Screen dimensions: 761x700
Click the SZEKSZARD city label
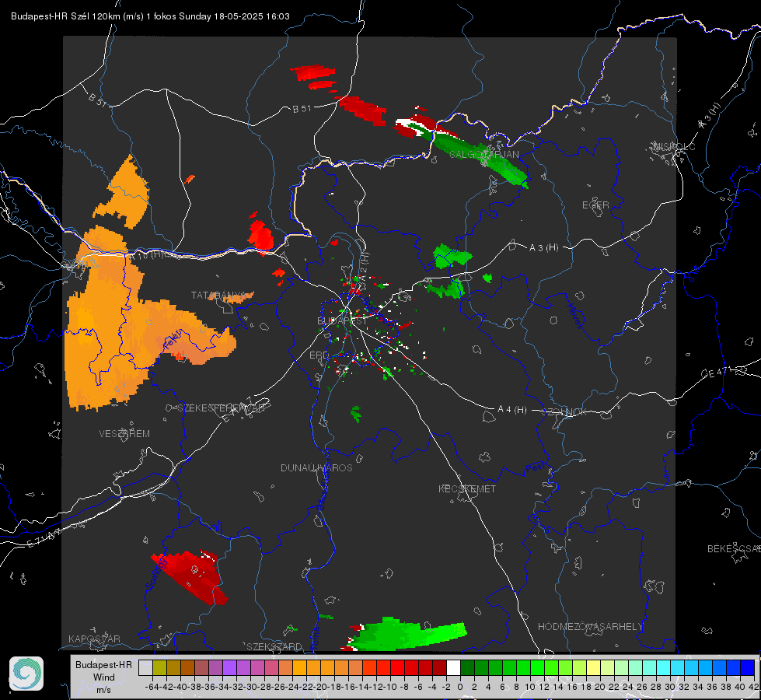pyautogui.click(x=274, y=646)
